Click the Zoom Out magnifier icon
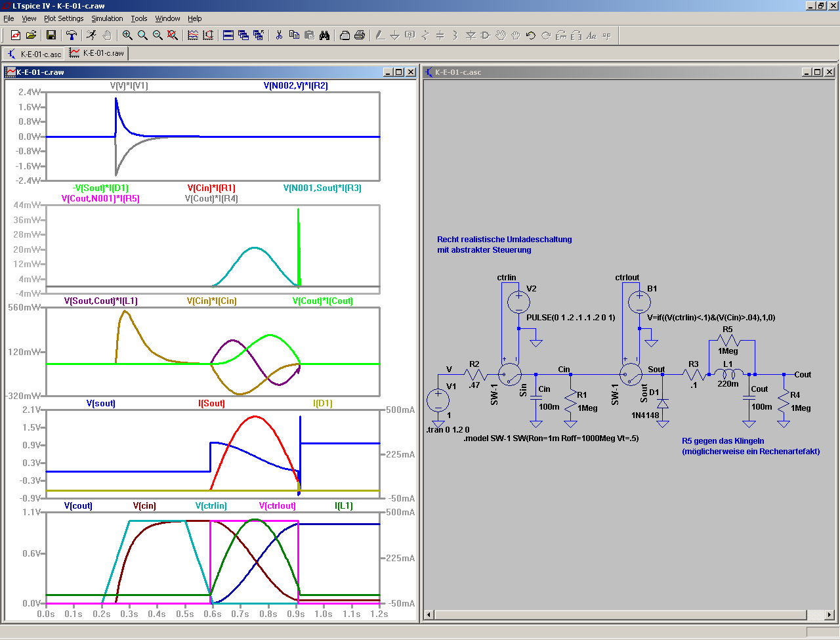This screenshot has width=840, height=640. 157,35
